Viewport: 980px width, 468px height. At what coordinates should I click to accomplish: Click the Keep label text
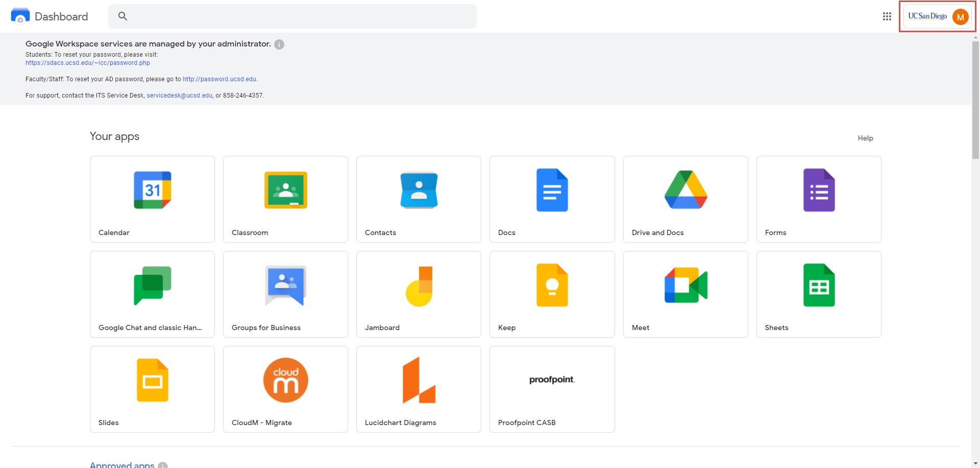coord(507,327)
